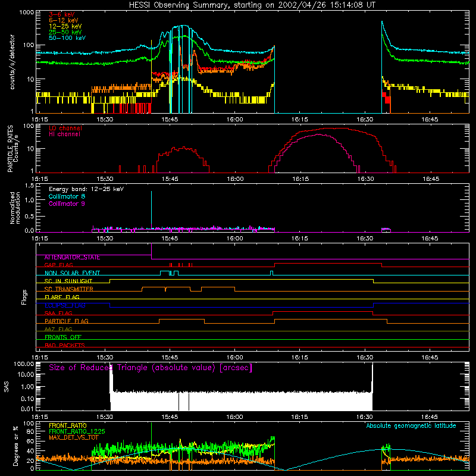Click the 16:45 tick below the Flags panel
This screenshot has height=476, width=476.
(x=430, y=358)
